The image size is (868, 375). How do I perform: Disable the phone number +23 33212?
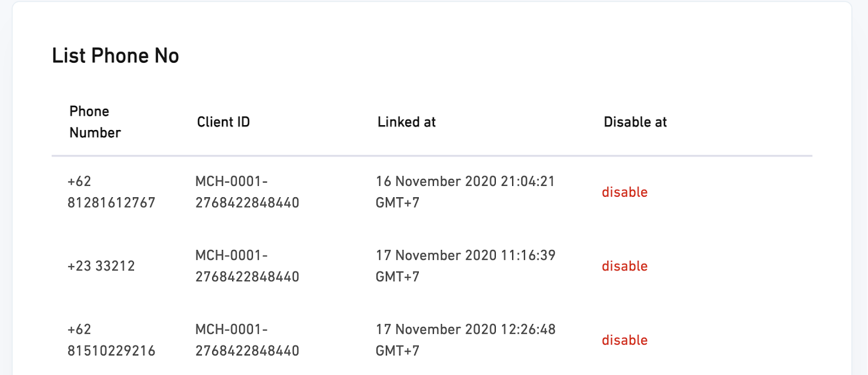(x=624, y=266)
